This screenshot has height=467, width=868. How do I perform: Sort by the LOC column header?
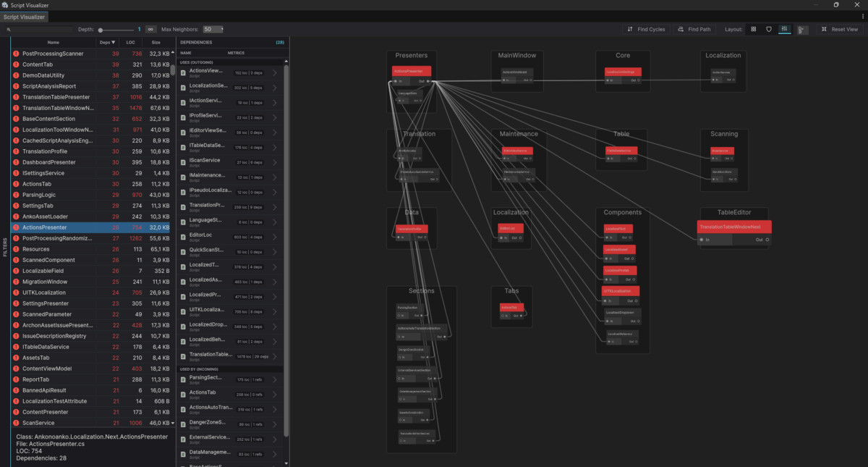[132, 43]
